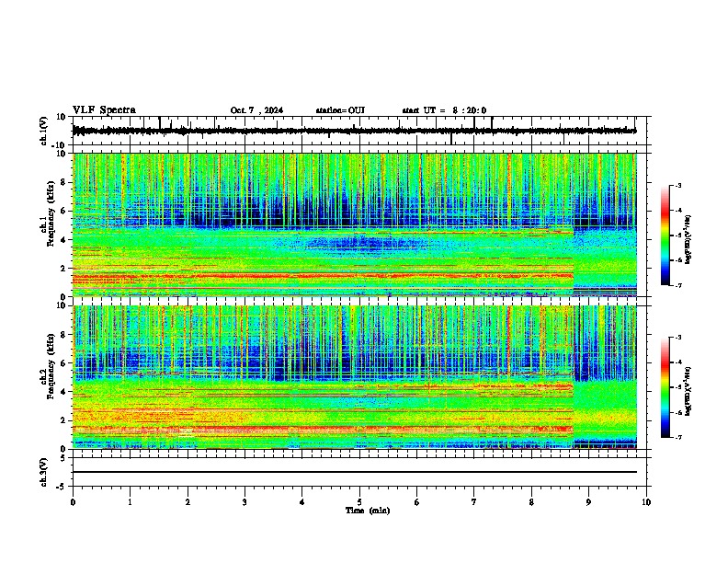This screenshot has width=728, height=563.
Task: Click time axis tick label '6'
Action: point(417,502)
